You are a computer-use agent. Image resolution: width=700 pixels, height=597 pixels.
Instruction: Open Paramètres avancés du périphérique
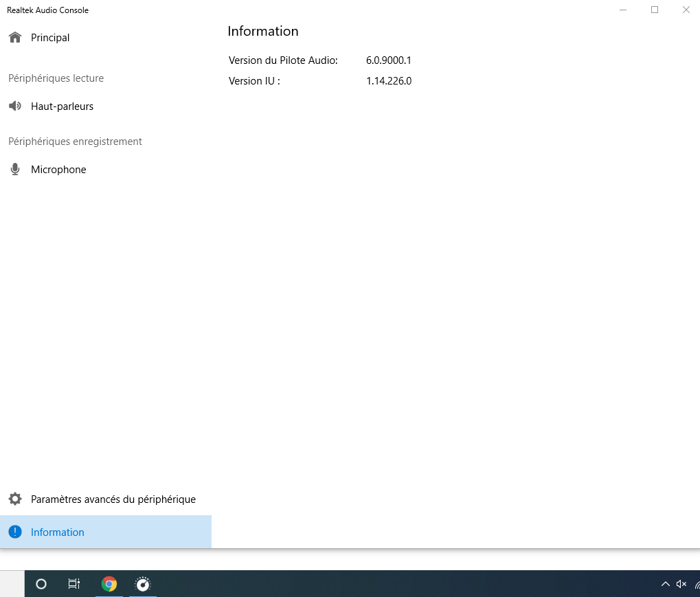point(105,499)
